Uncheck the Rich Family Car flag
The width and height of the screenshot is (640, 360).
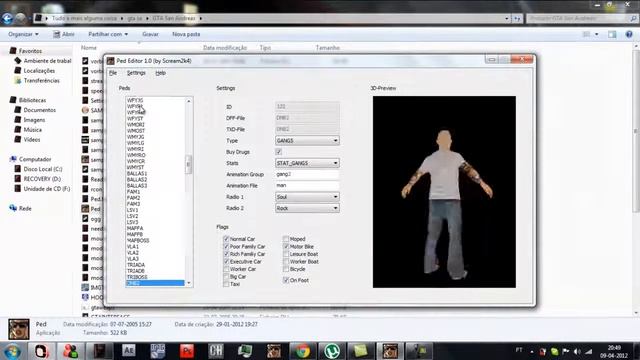click(x=226, y=254)
